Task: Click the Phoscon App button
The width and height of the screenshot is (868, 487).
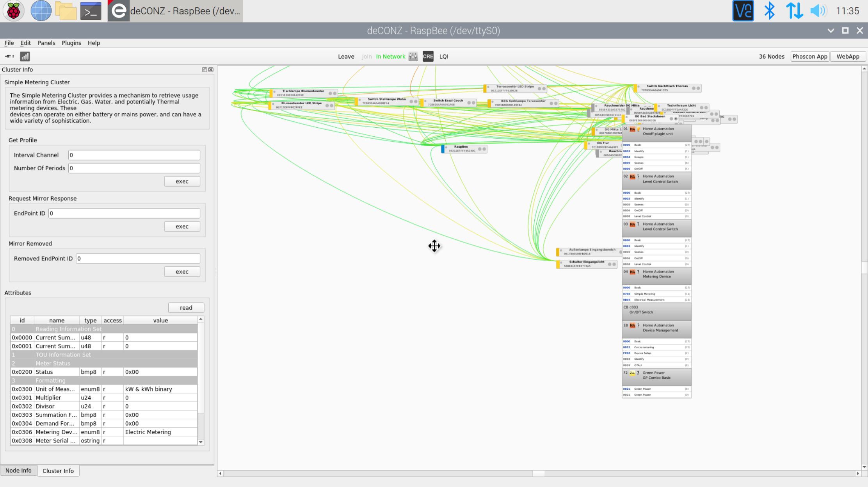Action: [x=809, y=57]
